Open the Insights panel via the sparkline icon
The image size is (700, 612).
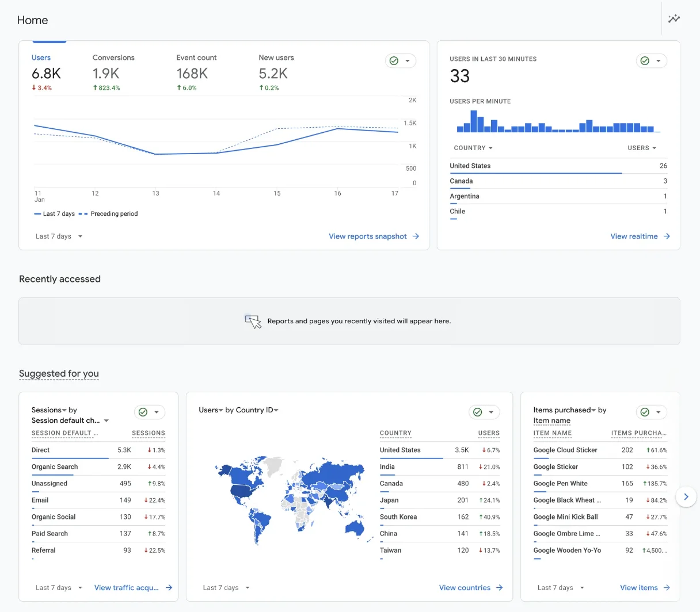coord(674,18)
